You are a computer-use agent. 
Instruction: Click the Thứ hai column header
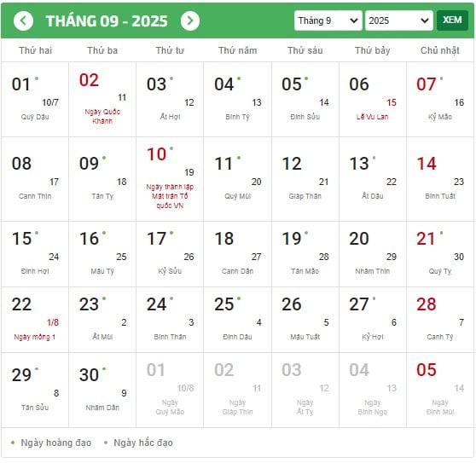[35, 50]
